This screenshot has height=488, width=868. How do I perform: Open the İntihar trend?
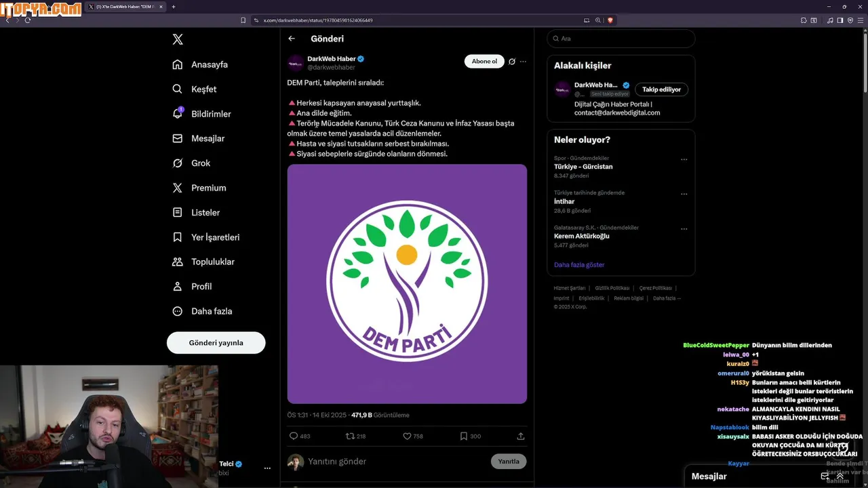620,201
